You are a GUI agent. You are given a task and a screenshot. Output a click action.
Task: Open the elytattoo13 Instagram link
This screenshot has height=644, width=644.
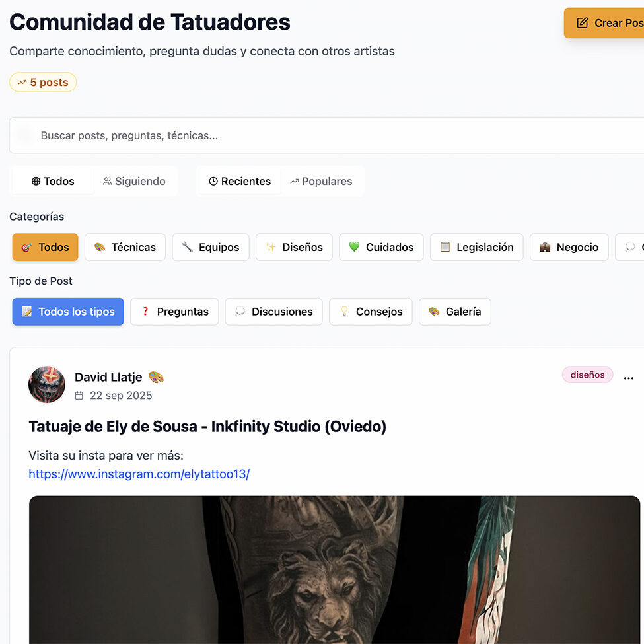pos(139,474)
